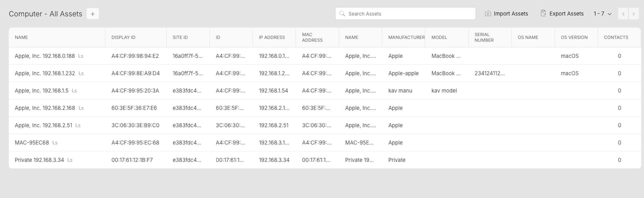The image size is (644, 198).
Task: Sort by MODEL column header
Action: coord(439,37)
